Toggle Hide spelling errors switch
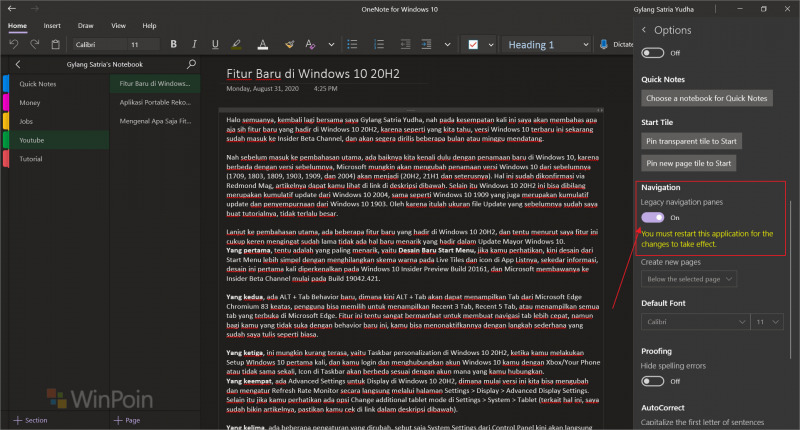The height and width of the screenshot is (430, 800). [653, 381]
